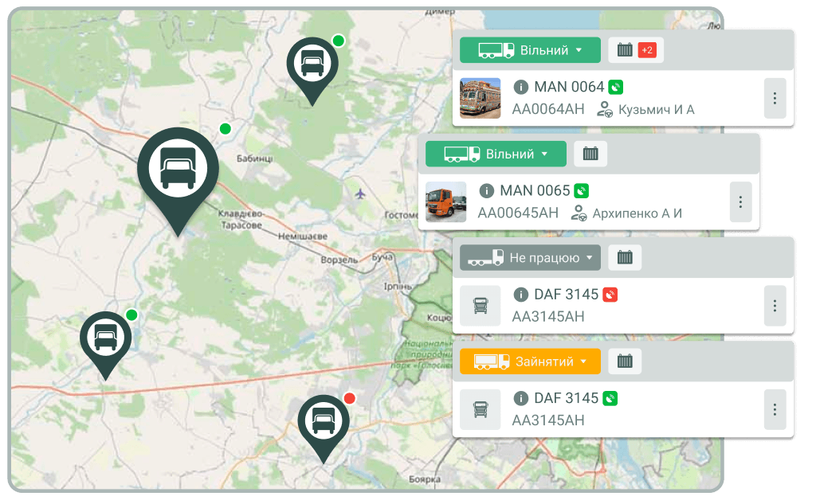The image size is (816, 504).
Task: Open three-dot menu for MAN 0064
Action: (775, 98)
